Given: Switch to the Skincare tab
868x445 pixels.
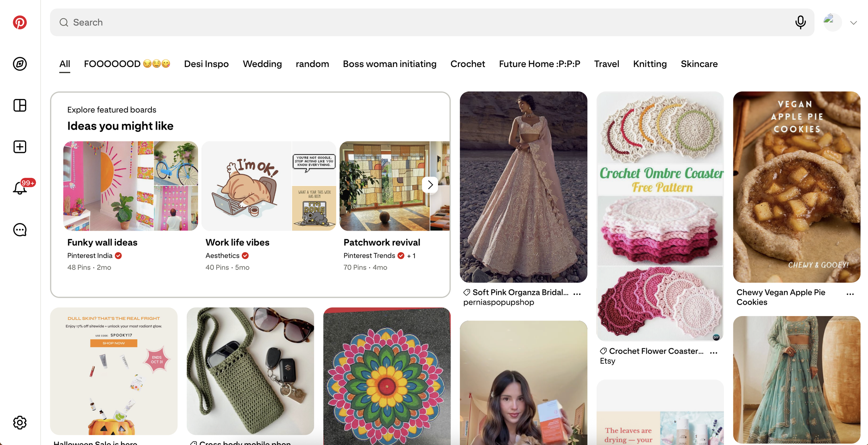Looking at the screenshot, I should (x=699, y=64).
